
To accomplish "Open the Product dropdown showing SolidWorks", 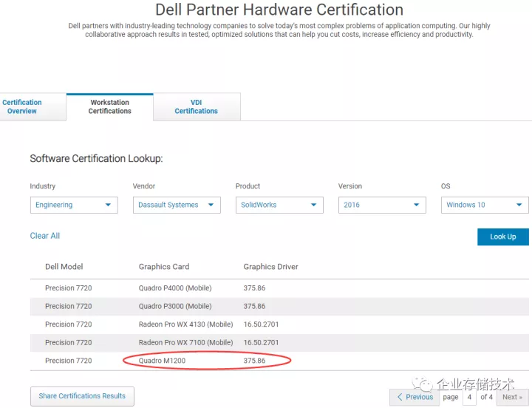I will (279, 205).
